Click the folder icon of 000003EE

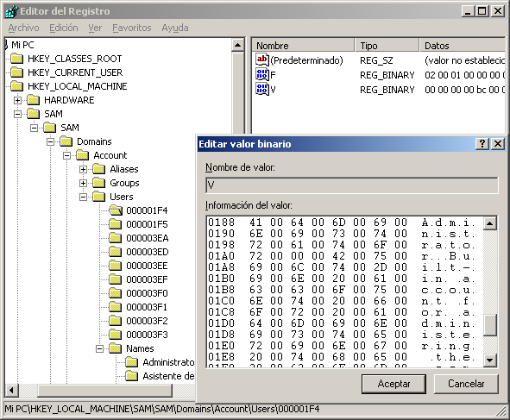coord(115,266)
